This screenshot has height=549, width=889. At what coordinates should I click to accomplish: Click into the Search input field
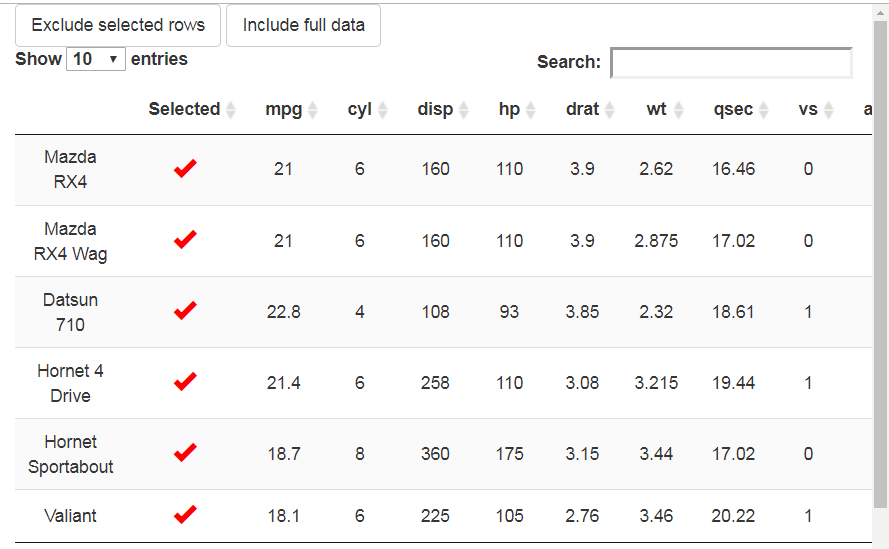click(731, 62)
